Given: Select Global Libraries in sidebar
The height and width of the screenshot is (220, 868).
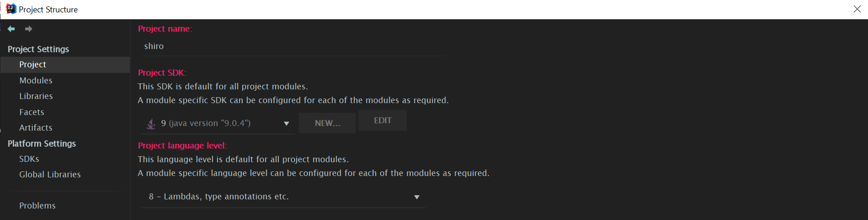Looking at the screenshot, I should 50,175.
